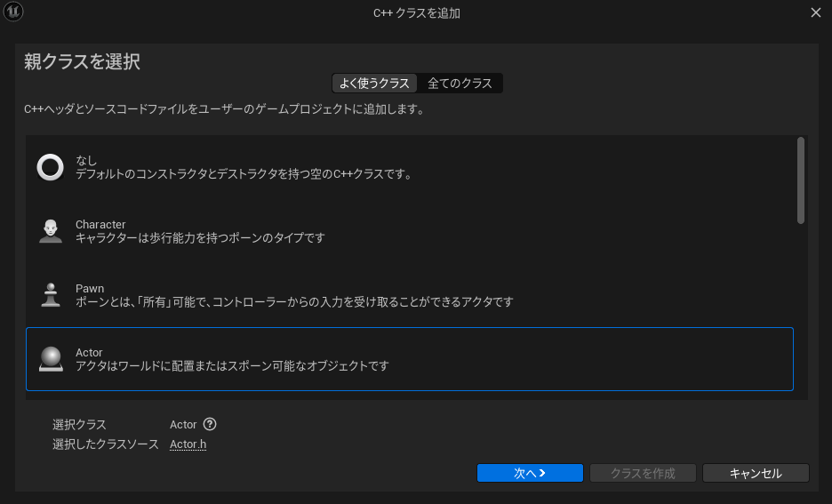Select the Actor parent class row
Viewport: 832px width, 504px height.
(410, 359)
